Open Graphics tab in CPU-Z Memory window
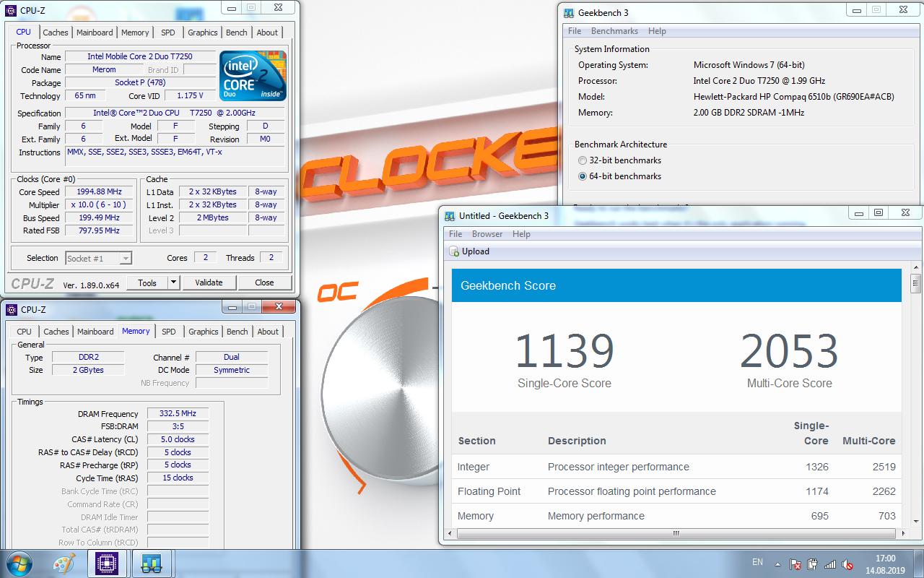Image resolution: width=924 pixels, height=578 pixels. pyautogui.click(x=203, y=332)
